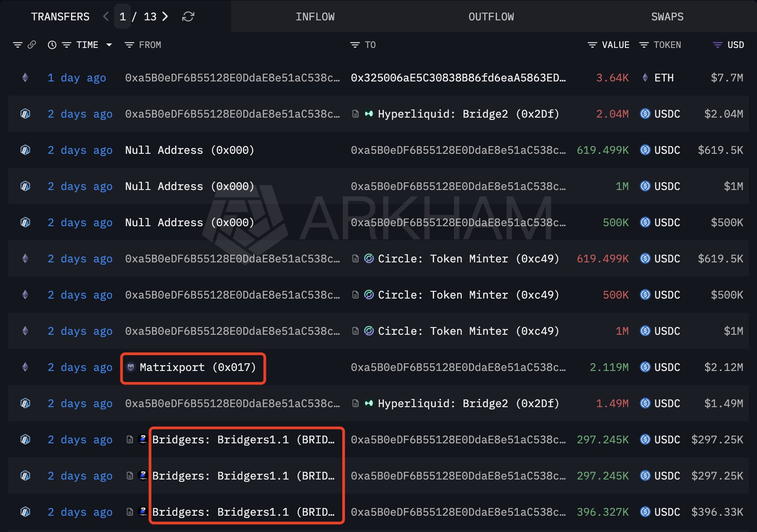This screenshot has height=532, width=757.
Task: Select the USDC label in the $1.49M row
Action: [667, 404]
